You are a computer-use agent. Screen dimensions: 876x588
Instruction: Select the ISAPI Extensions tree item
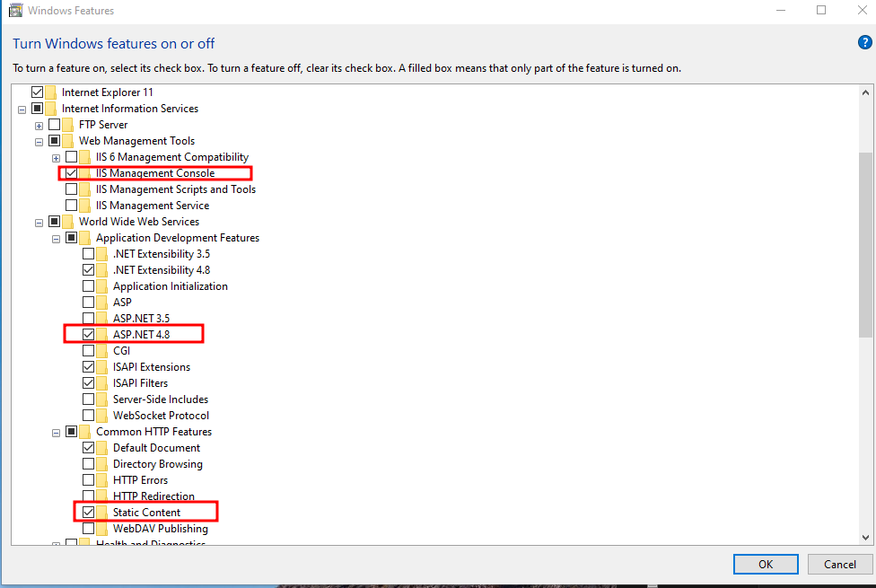coord(151,367)
